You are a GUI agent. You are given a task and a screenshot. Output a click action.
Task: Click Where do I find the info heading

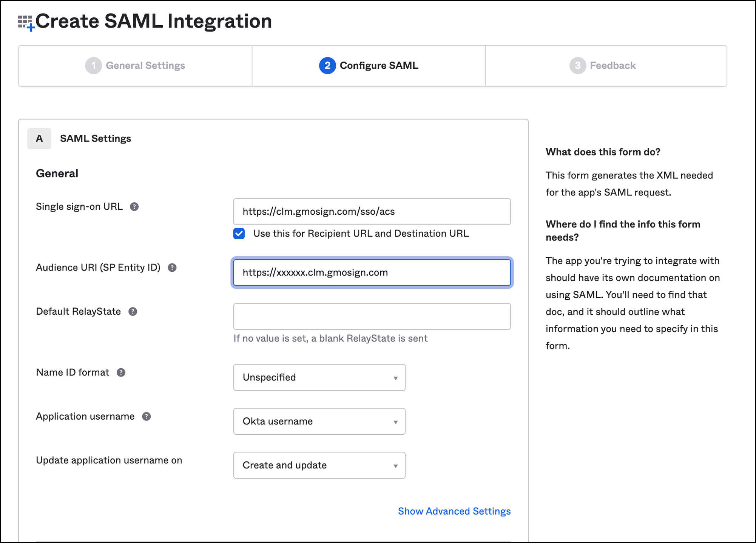coord(623,231)
